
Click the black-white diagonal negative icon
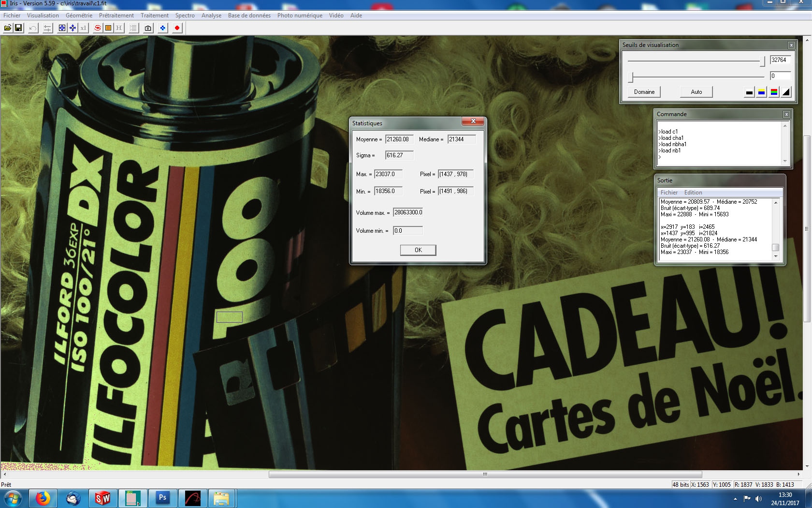point(787,92)
